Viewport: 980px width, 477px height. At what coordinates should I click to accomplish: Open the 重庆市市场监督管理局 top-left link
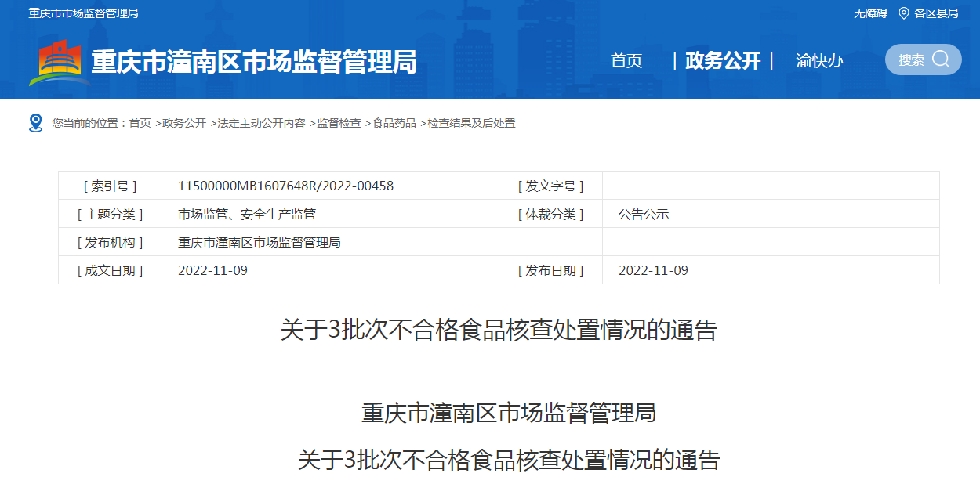pyautogui.click(x=84, y=13)
